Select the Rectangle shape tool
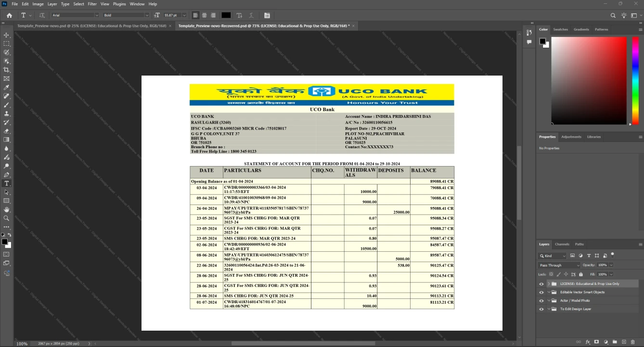The width and height of the screenshot is (644, 347). (6, 201)
